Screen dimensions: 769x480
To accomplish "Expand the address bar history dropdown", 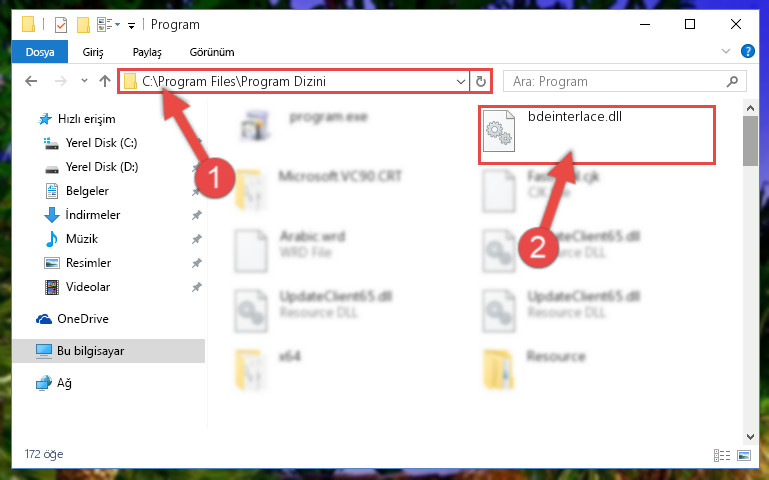I will point(461,81).
